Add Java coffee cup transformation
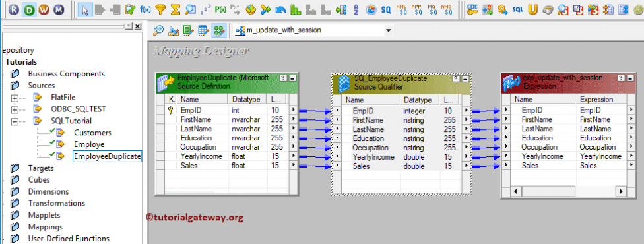Image resolution: width=644 pixels, height=244 pixels. 548,10
